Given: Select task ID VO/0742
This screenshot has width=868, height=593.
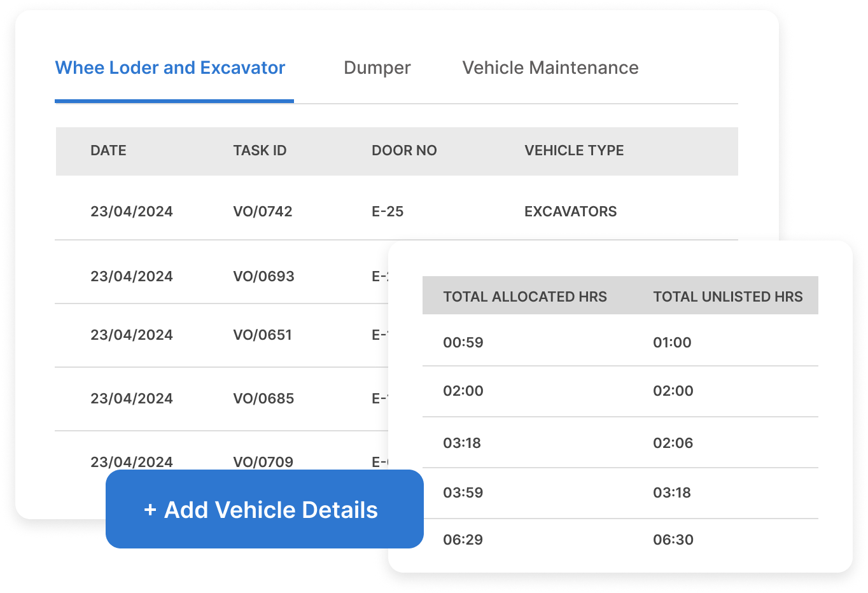Looking at the screenshot, I should [x=262, y=211].
